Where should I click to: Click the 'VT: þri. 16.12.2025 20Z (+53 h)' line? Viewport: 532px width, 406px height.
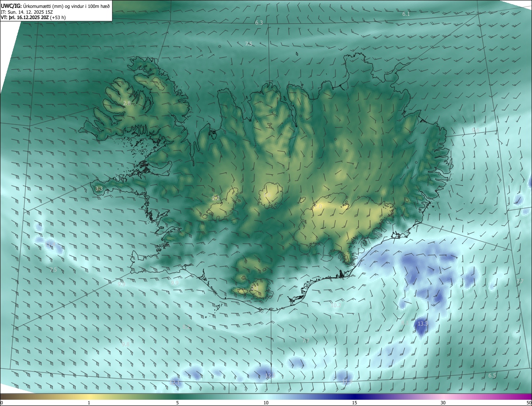33,17
